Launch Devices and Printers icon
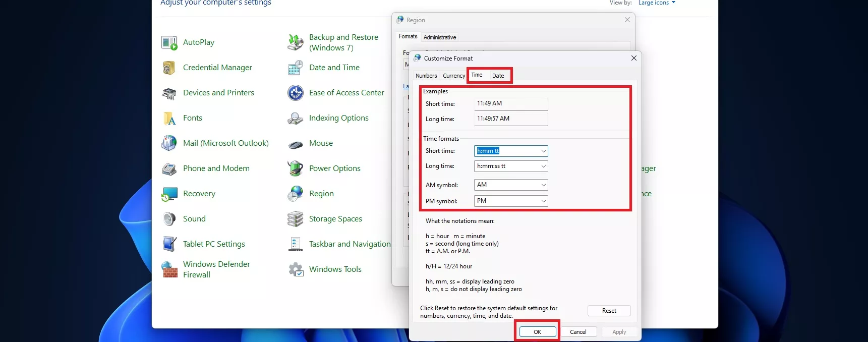The image size is (868, 342). [169, 93]
